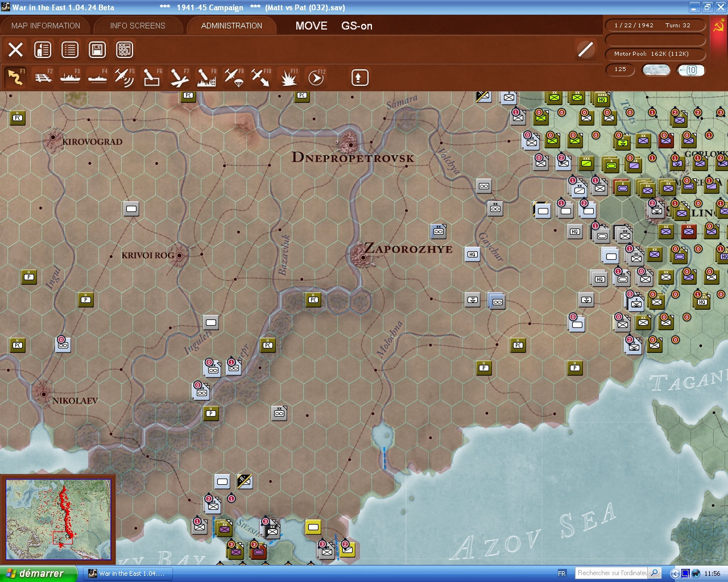This screenshot has width=728, height=582.
Task: Select the ADMINISTRATION tab
Action: [x=231, y=26]
